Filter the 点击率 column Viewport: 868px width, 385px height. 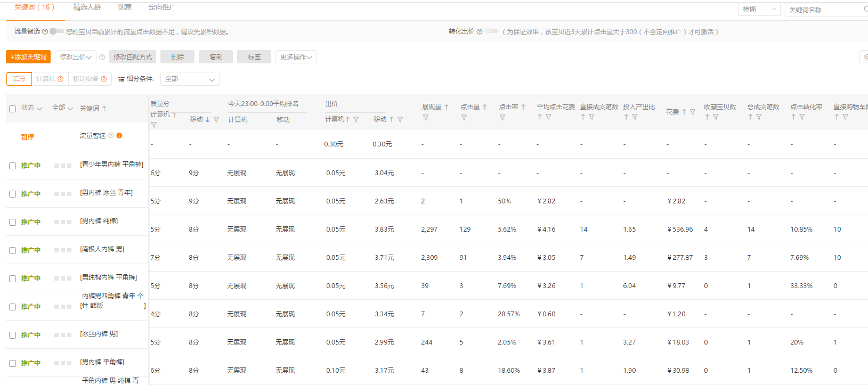coord(502,118)
